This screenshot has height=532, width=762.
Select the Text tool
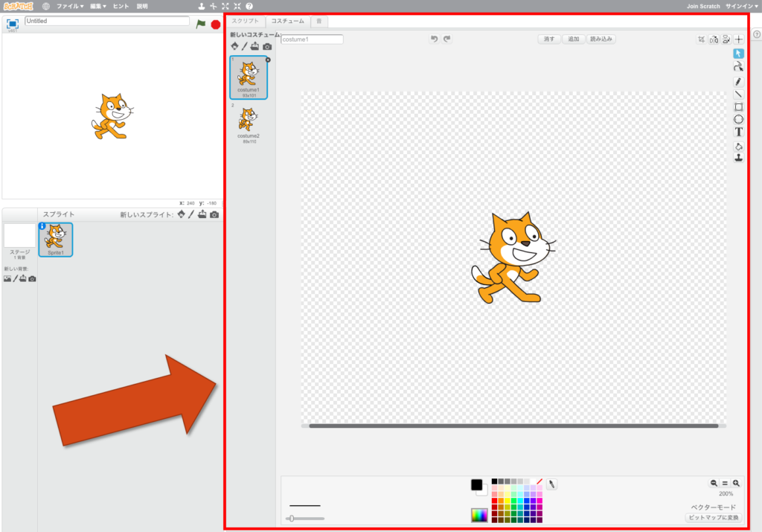[x=738, y=132]
